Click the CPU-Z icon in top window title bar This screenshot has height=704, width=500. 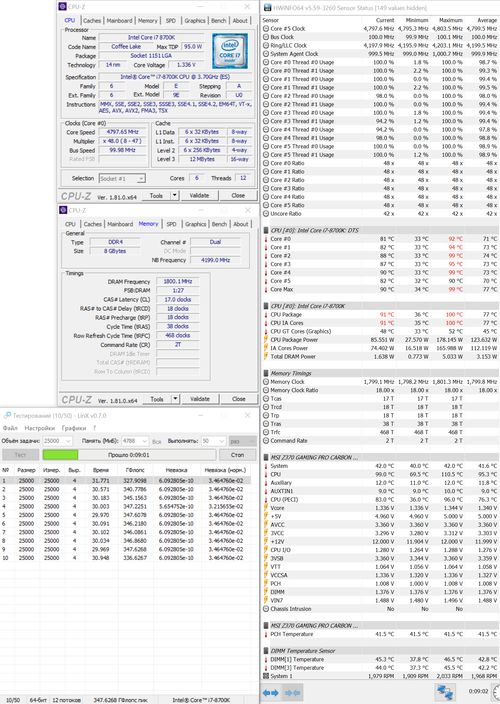click(x=63, y=6)
